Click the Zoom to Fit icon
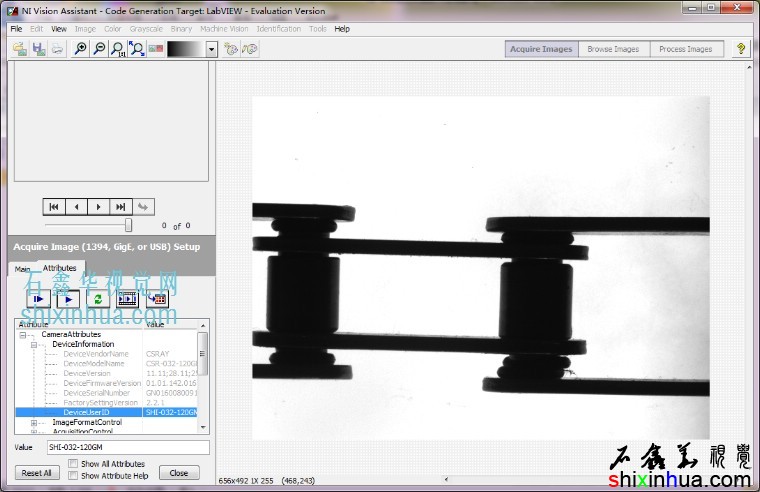This screenshot has height=492, width=760. (137, 49)
